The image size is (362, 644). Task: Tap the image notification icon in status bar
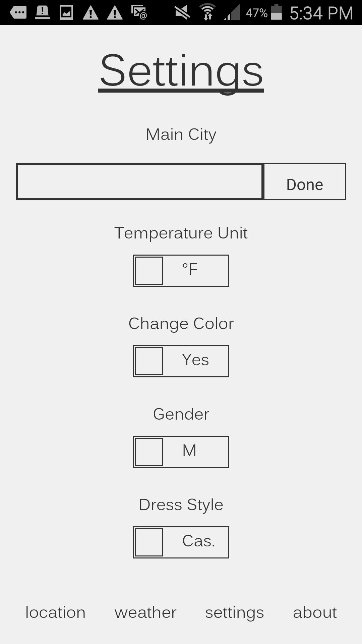pyautogui.click(x=66, y=13)
